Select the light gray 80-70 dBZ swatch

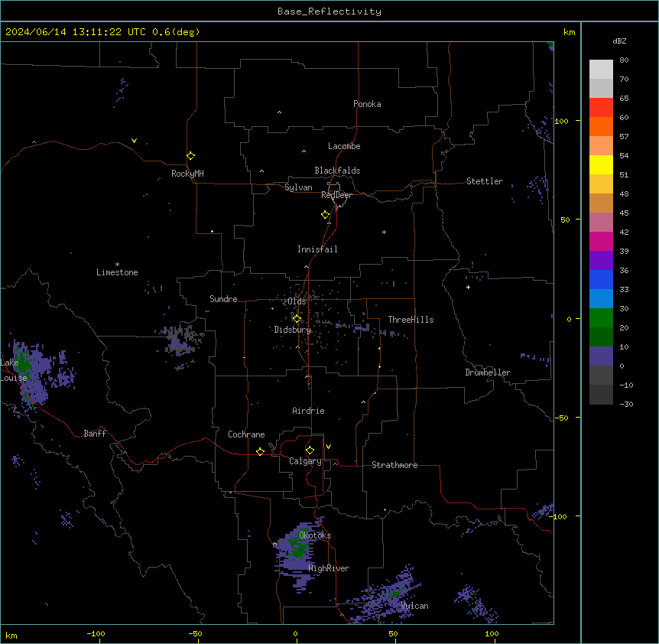pyautogui.click(x=601, y=70)
